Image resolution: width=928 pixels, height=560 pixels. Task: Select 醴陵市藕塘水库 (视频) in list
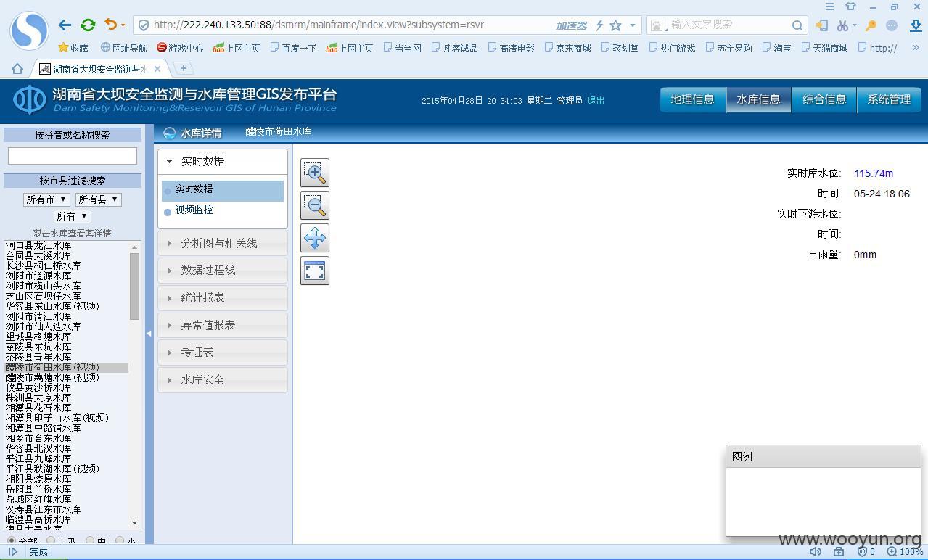pos(67,377)
